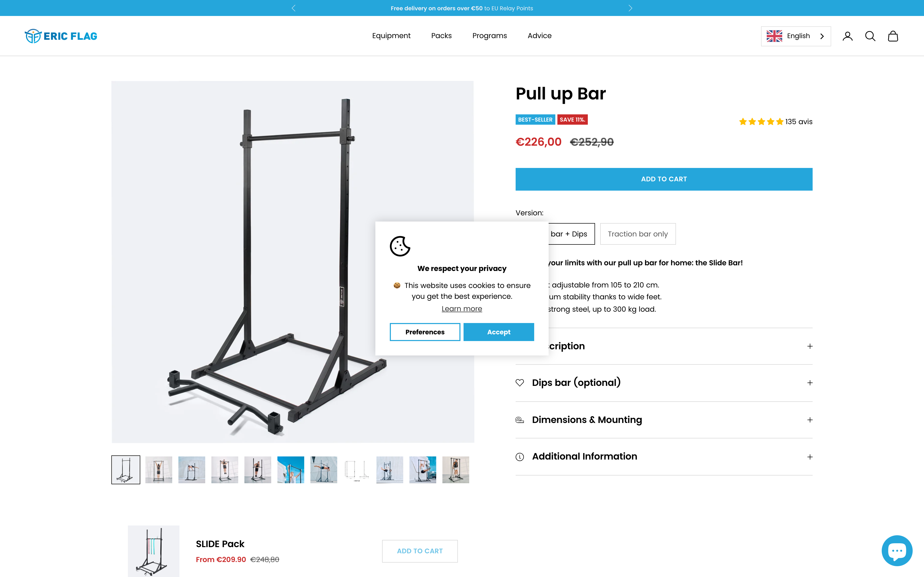Click the heart icon beside Dips bar
The height and width of the screenshot is (577, 924).
tap(520, 382)
